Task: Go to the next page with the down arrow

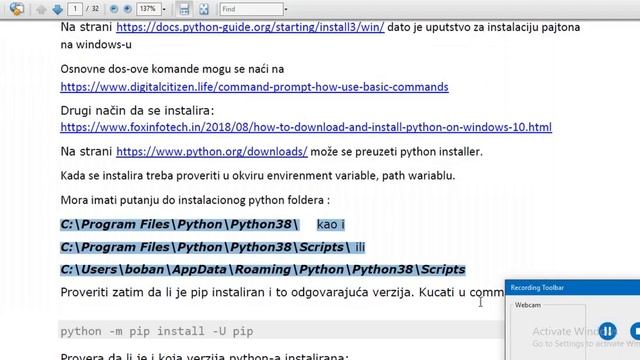Action: pyautogui.click(x=58, y=9)
